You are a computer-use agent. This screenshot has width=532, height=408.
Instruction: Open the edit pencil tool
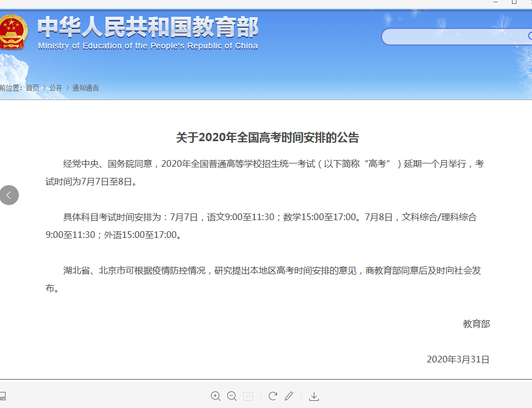point(289,396)
